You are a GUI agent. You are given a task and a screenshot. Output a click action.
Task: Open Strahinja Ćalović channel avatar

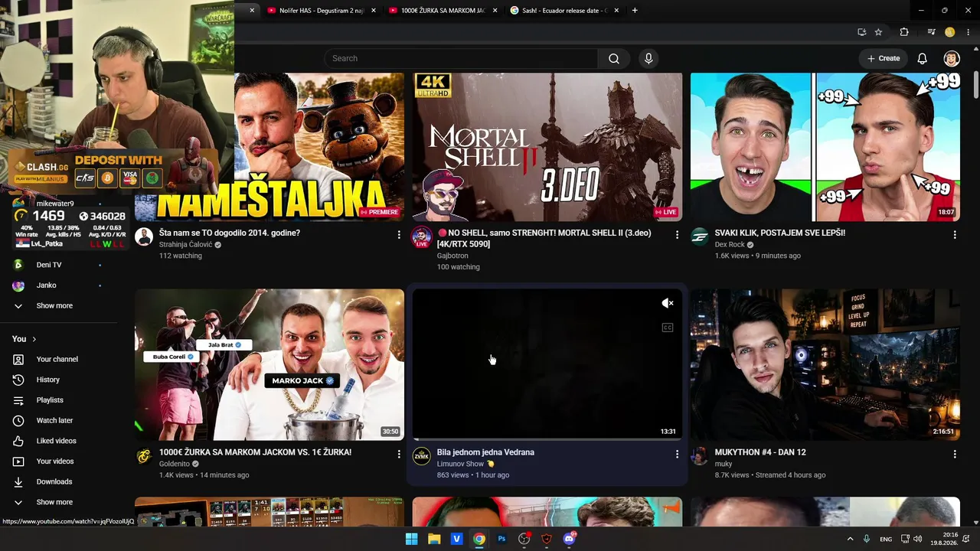[x=144, y=236]
